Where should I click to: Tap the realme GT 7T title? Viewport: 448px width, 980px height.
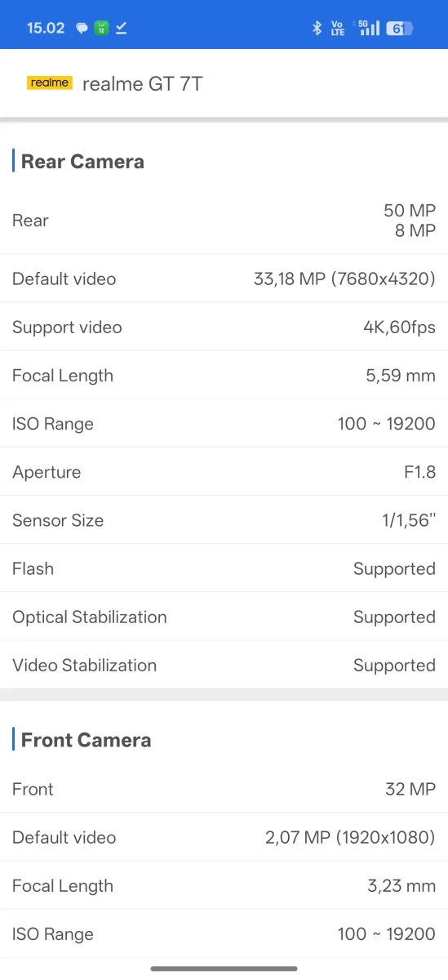(x=143, y=83)
